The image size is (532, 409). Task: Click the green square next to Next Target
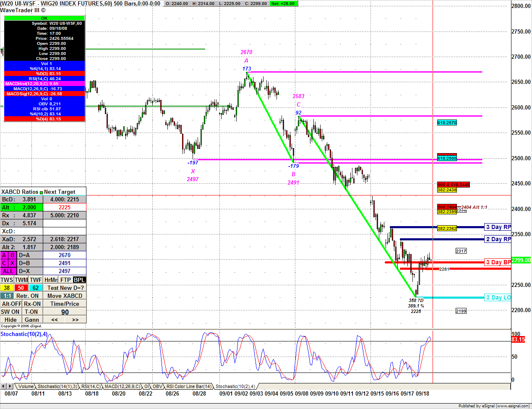41,192
